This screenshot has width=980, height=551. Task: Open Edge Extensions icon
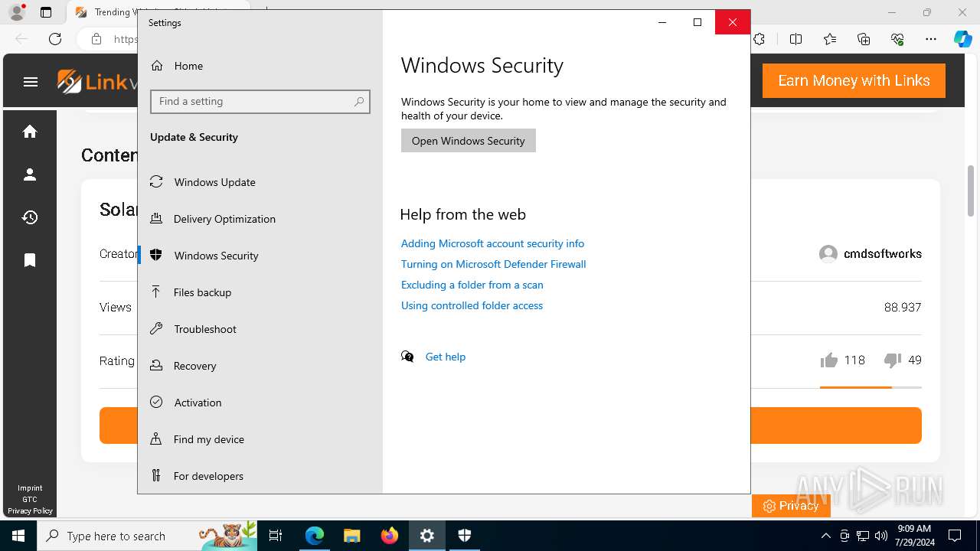click(759, 39)
